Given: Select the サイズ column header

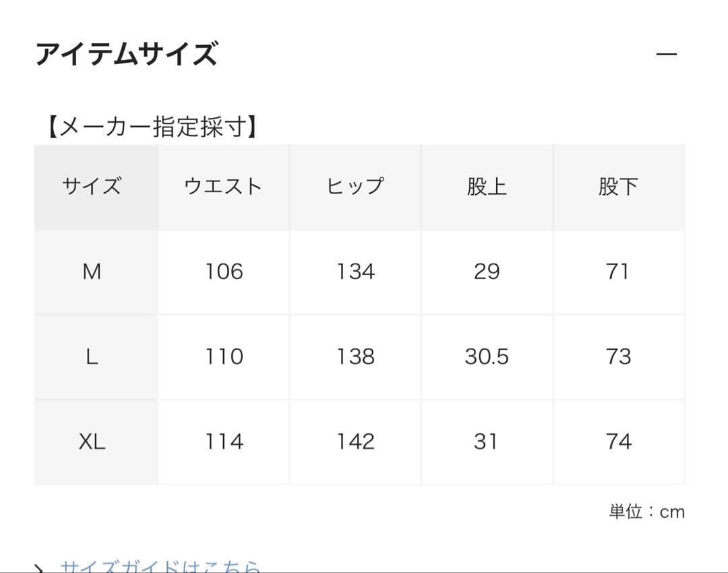Looking at the screenshot, I should (x=93, y=186).
